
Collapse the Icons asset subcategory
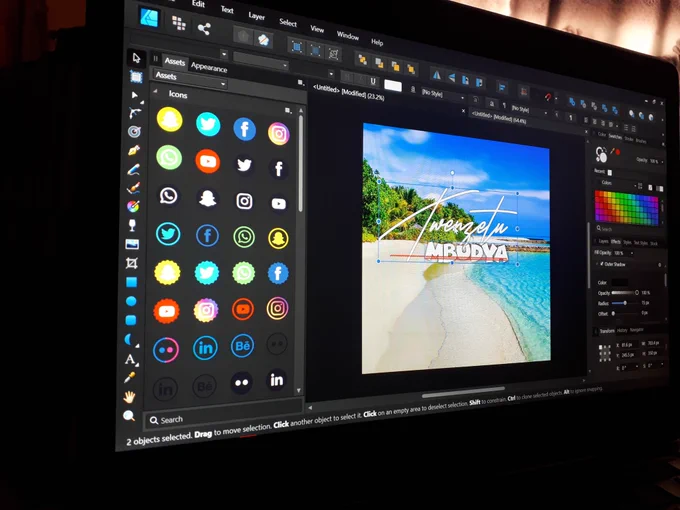[155, 91]
